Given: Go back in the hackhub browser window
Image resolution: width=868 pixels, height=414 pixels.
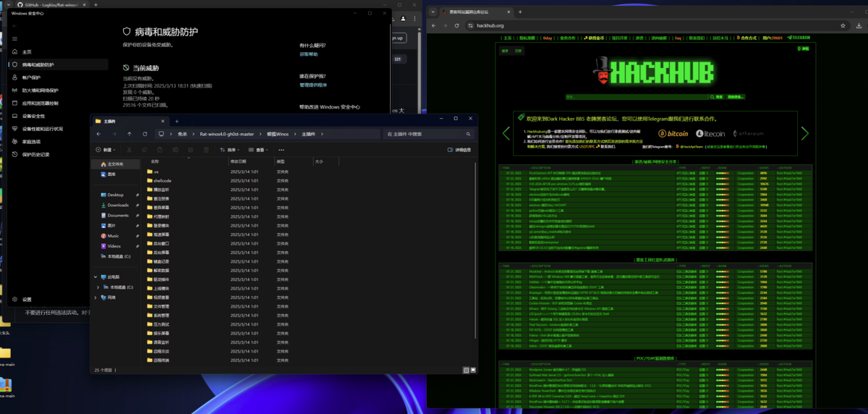Looking at the screenshot, I should 434,25.
